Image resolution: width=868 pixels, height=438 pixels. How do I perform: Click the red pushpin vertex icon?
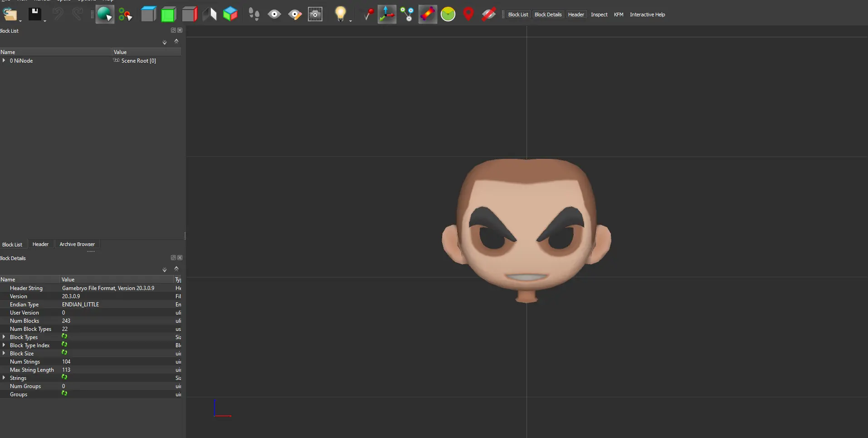point(369,15)
